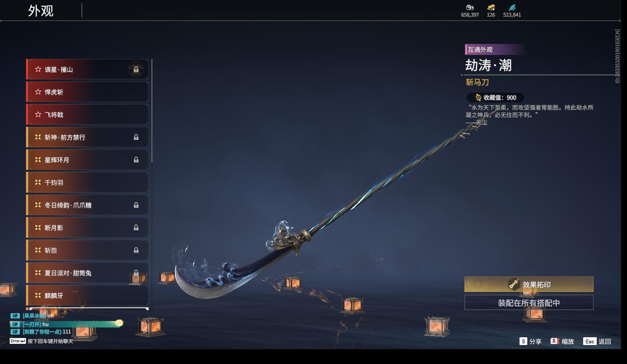Select 飞将戟 appearance from list
Viewport: 627px width, 364px height.
[87, 115]
